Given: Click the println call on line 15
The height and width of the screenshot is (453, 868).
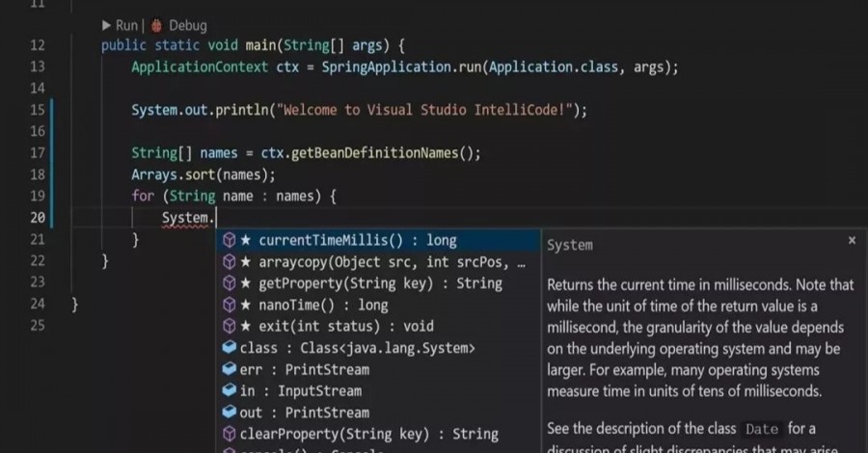Looking at the screenshot, I should tap(241, 110).
